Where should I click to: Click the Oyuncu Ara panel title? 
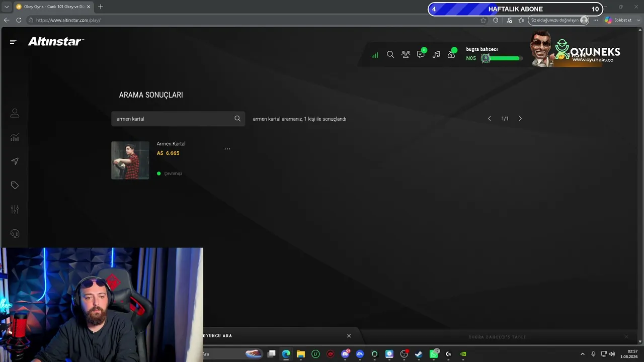217,336
